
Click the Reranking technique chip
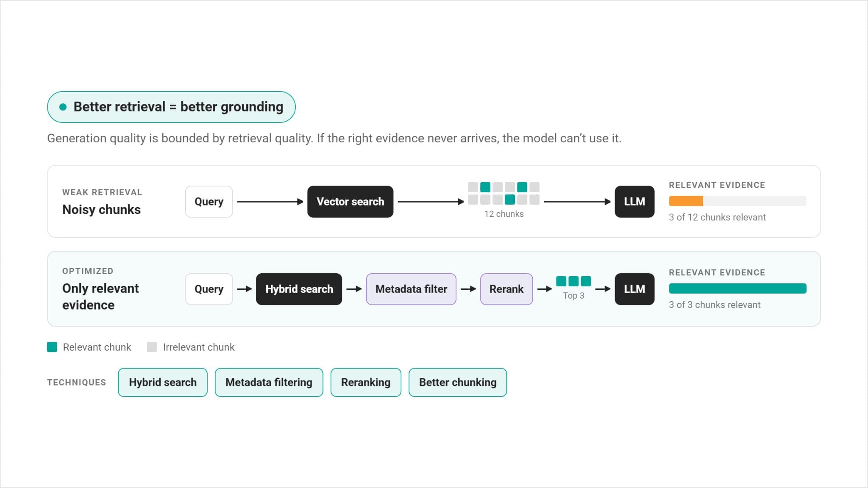pyautogui.click(x=366, y=382)
